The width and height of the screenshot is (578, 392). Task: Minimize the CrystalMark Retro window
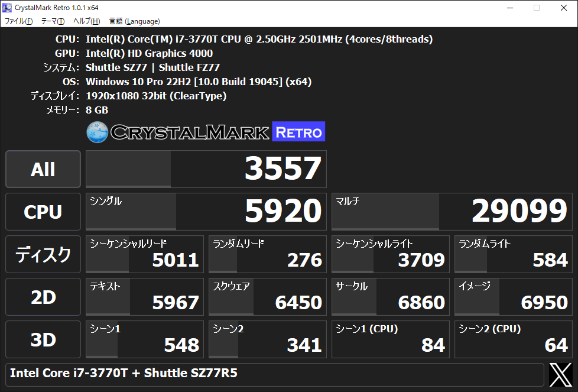pyautogui.click(x=510, y=8)
